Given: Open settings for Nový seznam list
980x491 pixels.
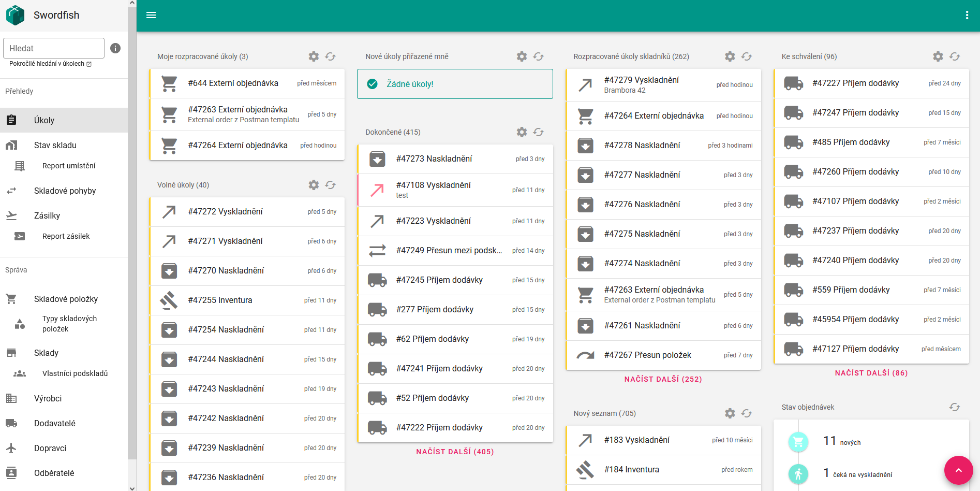Looking at the screenshot, I should 730,413.
